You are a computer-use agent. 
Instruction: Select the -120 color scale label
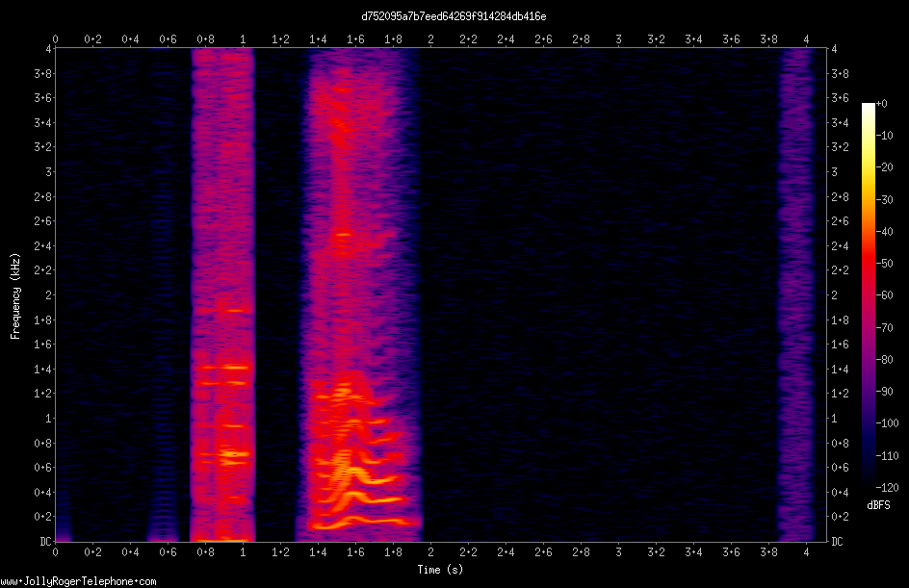(887, 488)
